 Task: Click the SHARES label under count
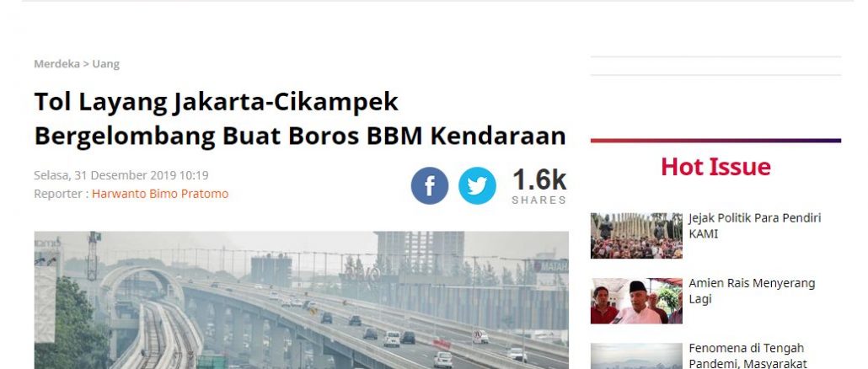[539, 201]
